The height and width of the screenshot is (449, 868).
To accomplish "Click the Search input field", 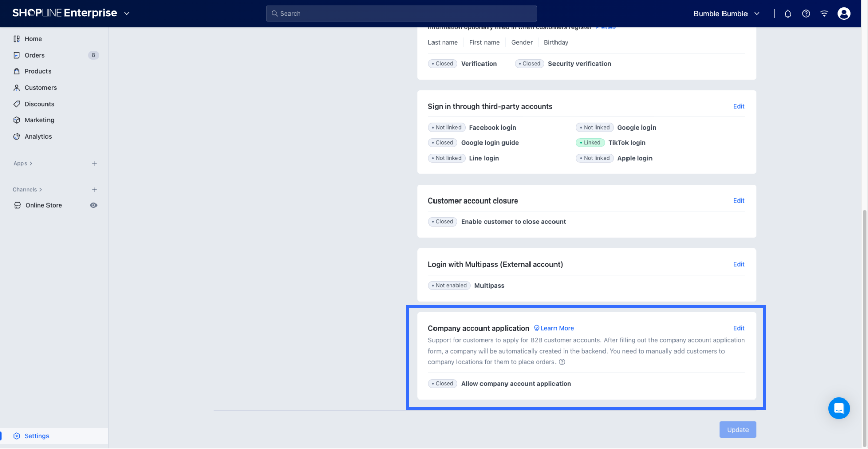I will coord(401,14).
